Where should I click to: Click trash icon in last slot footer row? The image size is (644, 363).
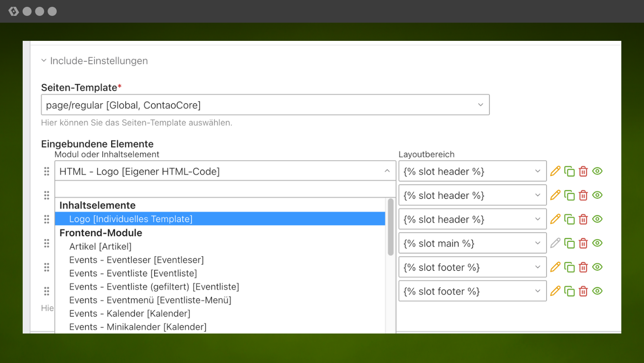[583, 291]
